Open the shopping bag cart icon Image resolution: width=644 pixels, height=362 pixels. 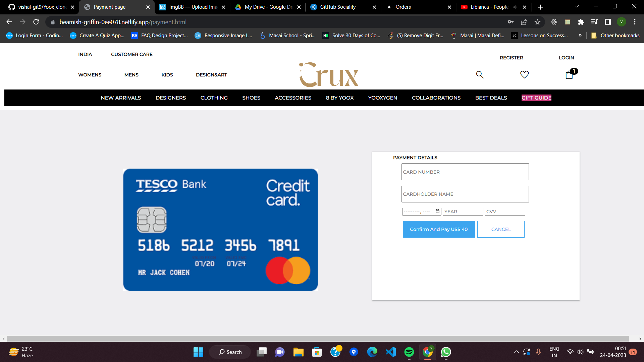569,74
